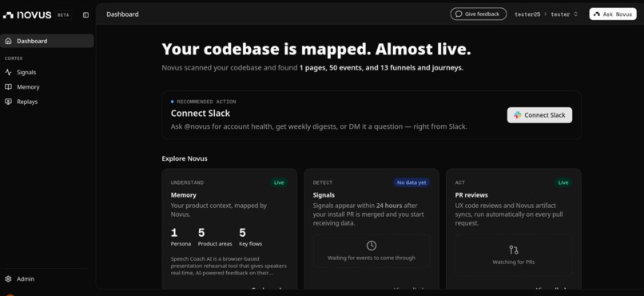Click the CORTEX section label
Image resolution: width=644 pixels, height=296 pixels.
(x=14, y=58)
